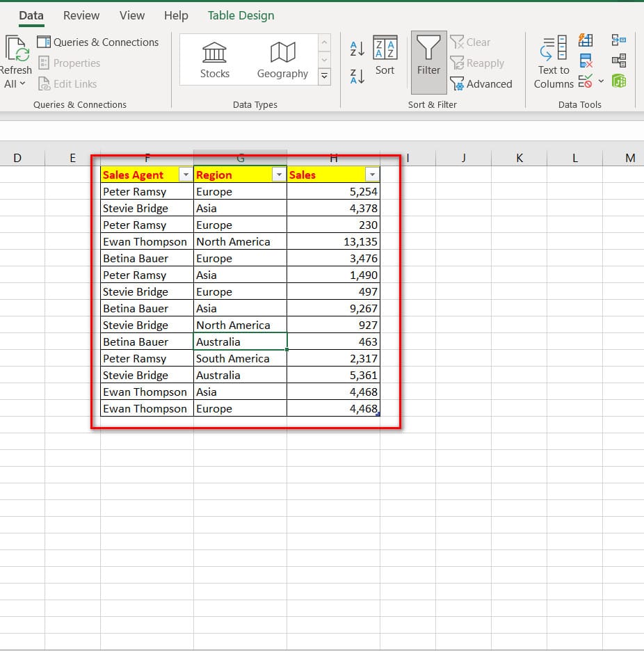644x651 pixels.
Task: Insert the Geography data type
Action: [282, 60]
